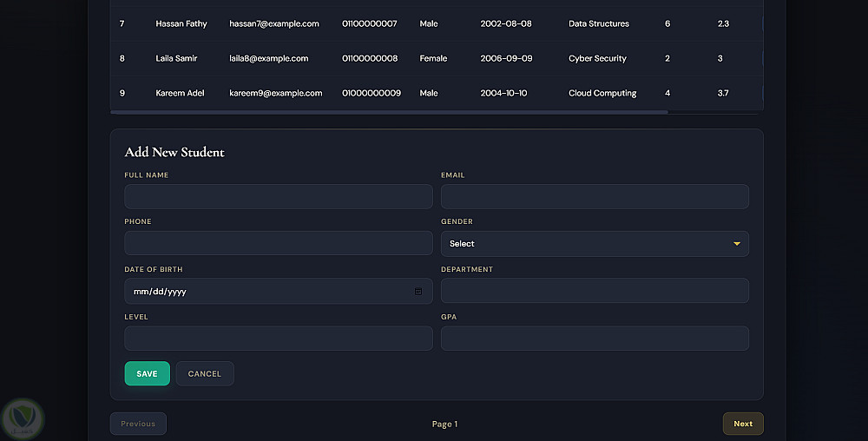Select the name Laila Samir
868x441 pixels.
click(x=176, y=58)
